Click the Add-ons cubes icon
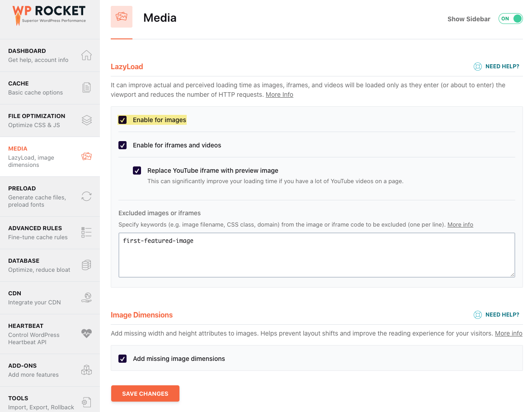 click(x=86, y=369)
